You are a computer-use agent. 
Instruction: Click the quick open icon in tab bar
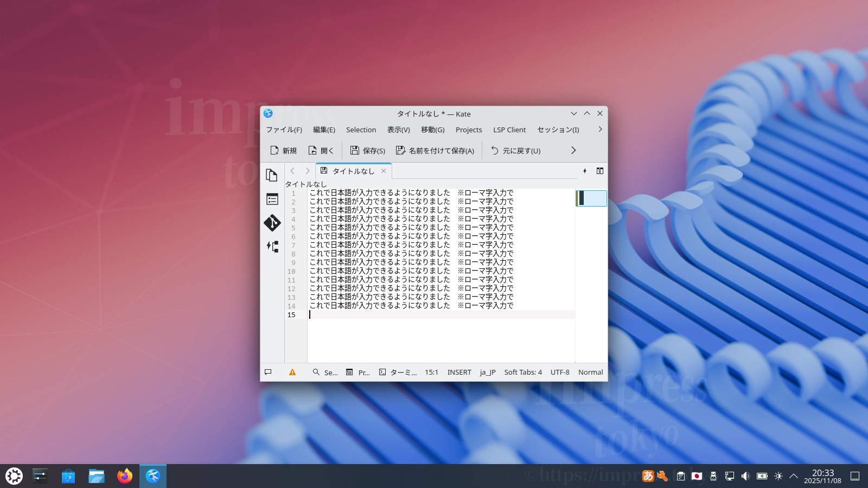[x=585, y=171]
